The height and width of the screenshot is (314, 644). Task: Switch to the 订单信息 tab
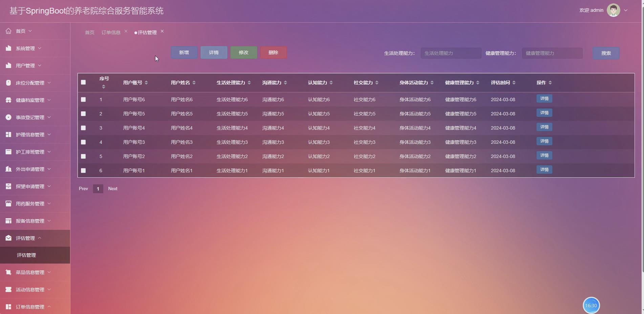[x=111, y=32]
